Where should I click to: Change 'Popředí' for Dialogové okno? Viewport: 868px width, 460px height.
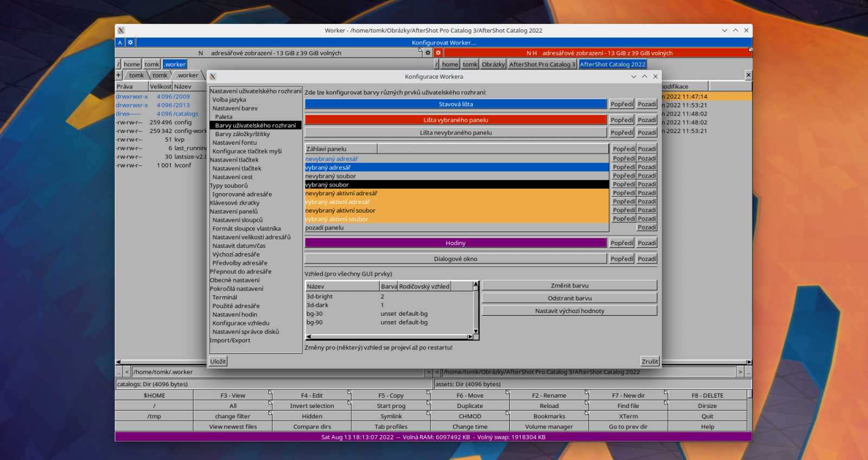point(622,259)
